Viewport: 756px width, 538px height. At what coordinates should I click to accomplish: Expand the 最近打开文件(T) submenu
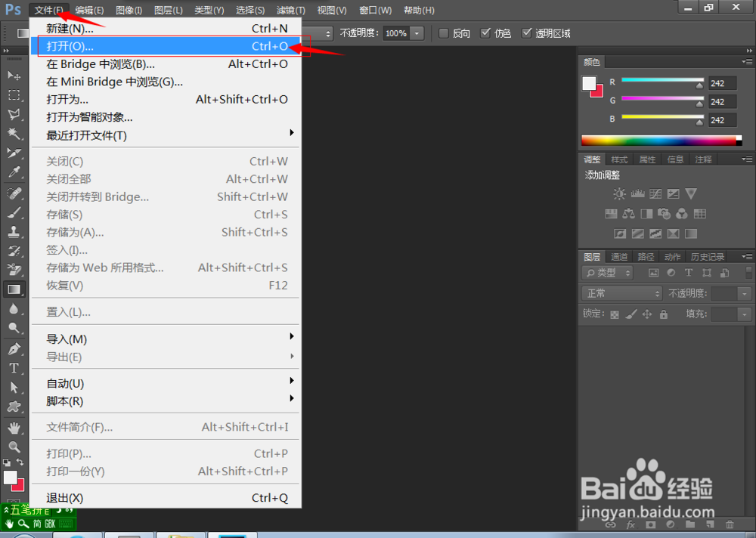click(165, 135)
